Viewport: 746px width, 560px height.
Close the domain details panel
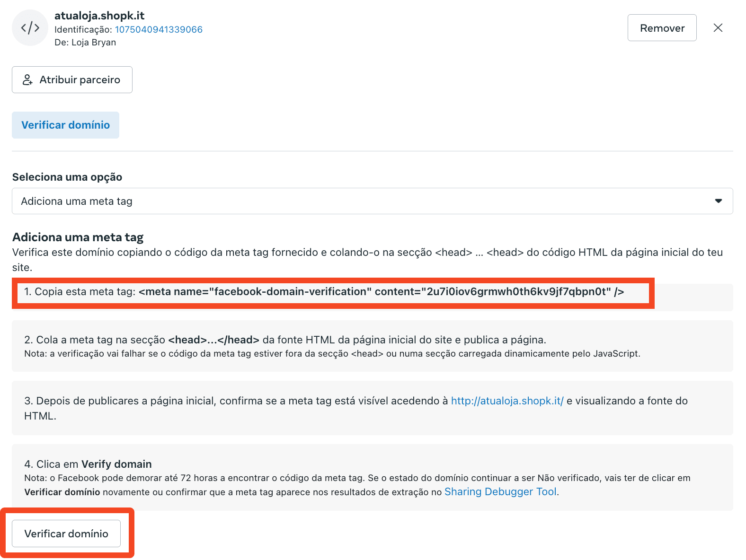[x=718, y=28]
